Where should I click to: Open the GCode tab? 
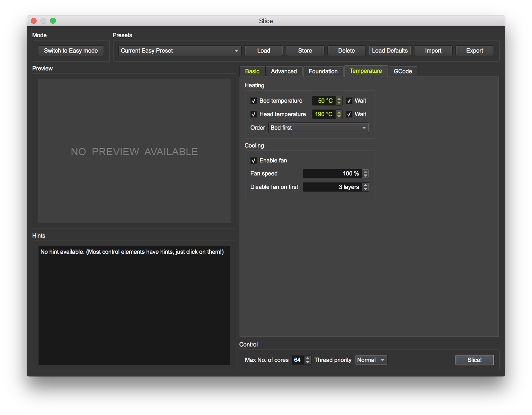[x=403, y=71]
